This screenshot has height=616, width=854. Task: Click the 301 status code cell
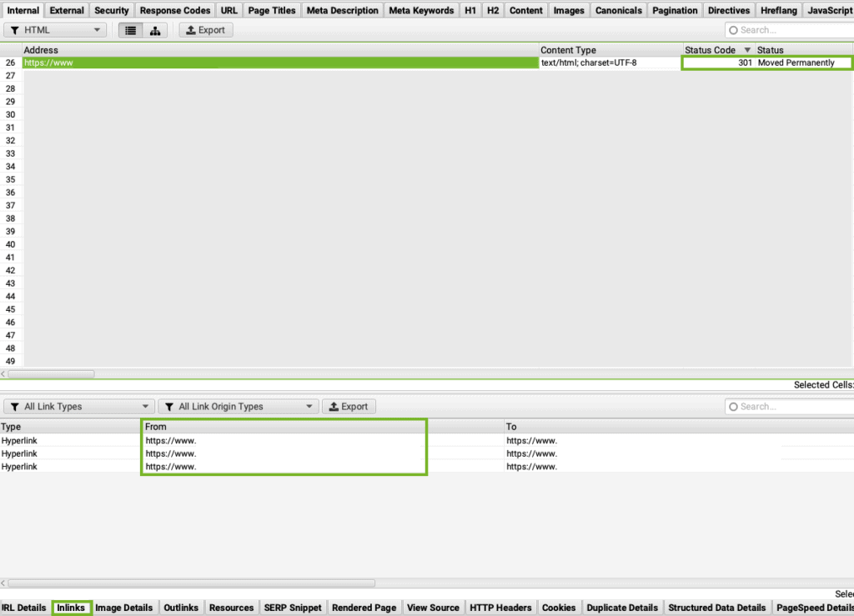coord(718,63)
